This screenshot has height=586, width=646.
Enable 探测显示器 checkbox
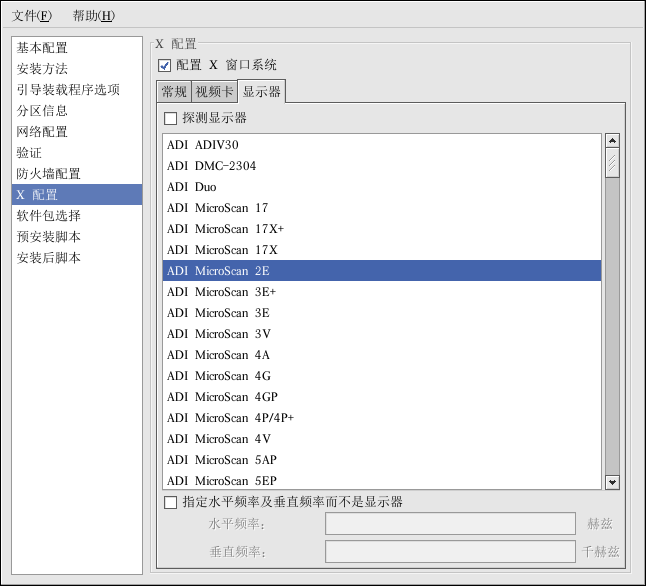click(x=170, y=118)
